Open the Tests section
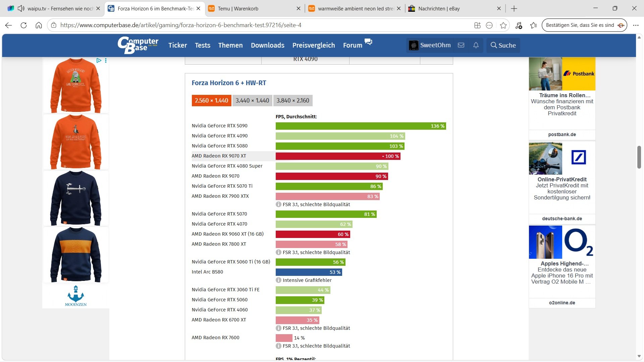This screenshot has width=644, height=362. click(x=203, y=45)
